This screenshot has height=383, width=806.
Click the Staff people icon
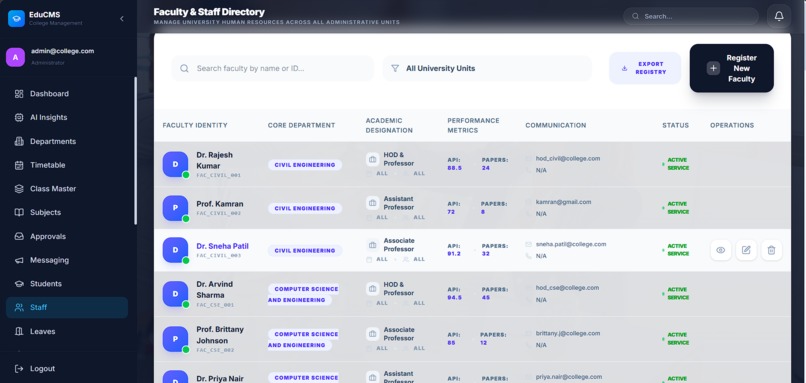coord(19,307)
